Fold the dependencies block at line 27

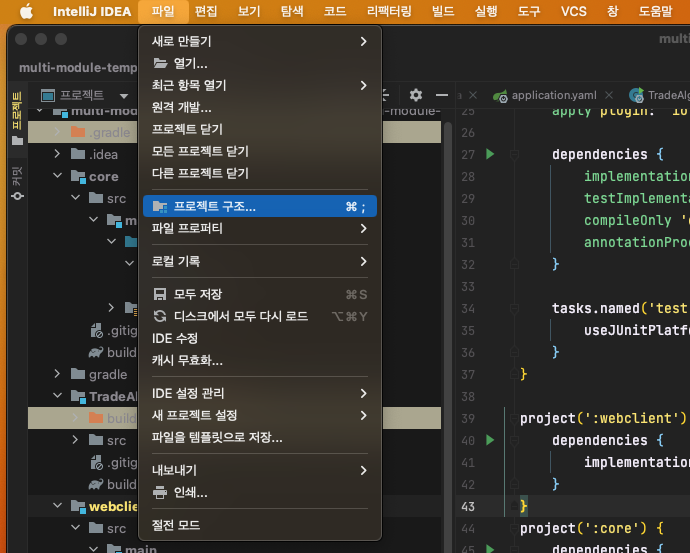click(514, 154)
